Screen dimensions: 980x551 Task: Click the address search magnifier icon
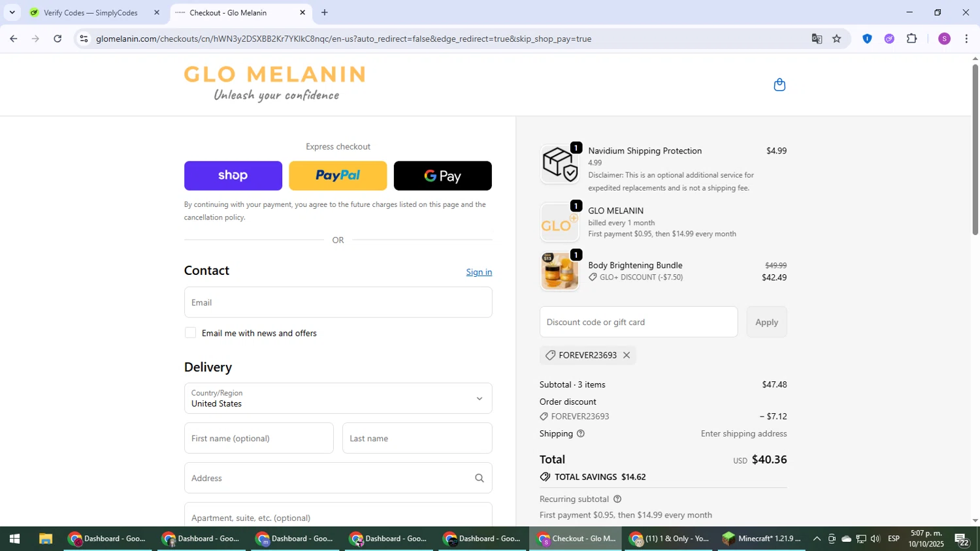click(480, 479)
